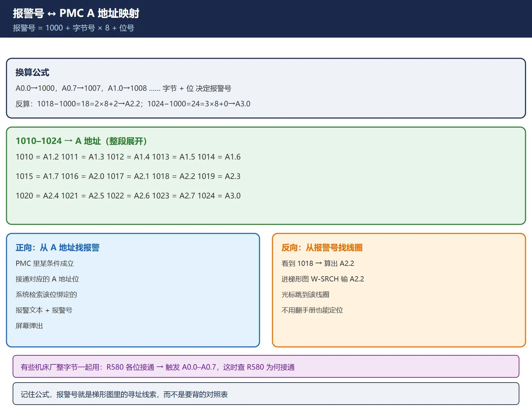Viewport: 532px width, 415px height.
Task: Click the "反算：1018−1000=18" calculation line
Action: point(133,104)
